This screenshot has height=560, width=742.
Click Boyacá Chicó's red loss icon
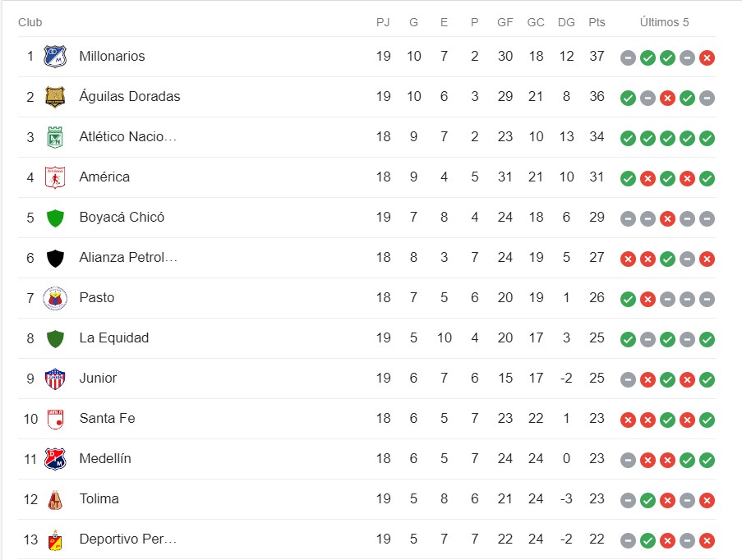(x=667, y=218)
